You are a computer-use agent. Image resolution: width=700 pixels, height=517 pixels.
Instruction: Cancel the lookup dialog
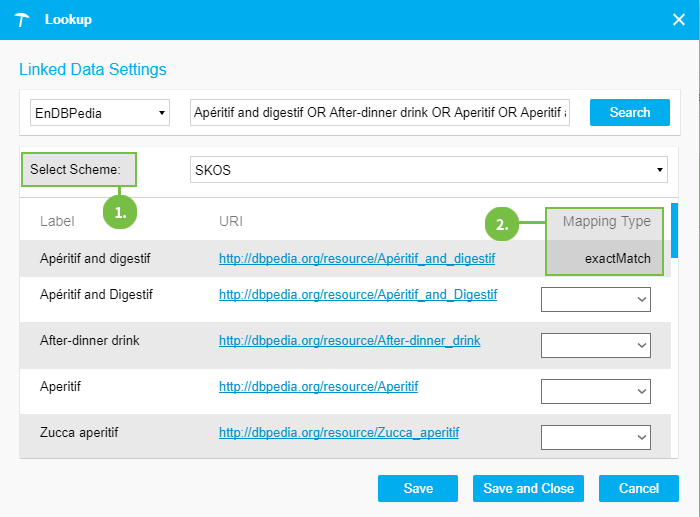point(638,488)
